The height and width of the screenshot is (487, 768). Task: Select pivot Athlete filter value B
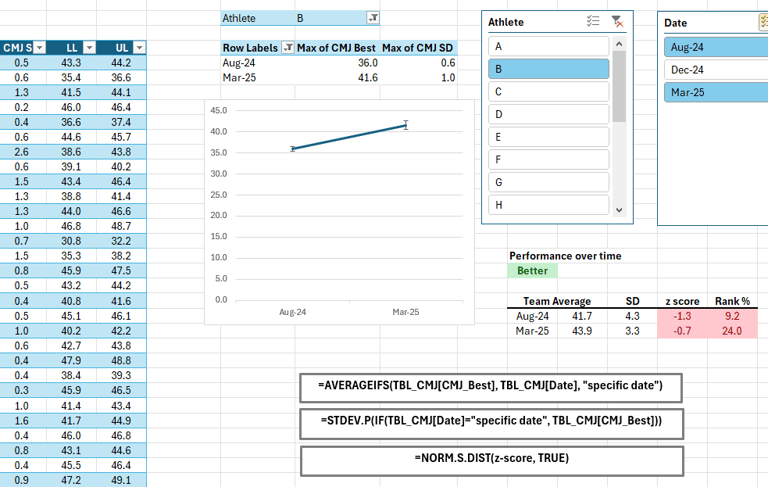coord(300,18)
